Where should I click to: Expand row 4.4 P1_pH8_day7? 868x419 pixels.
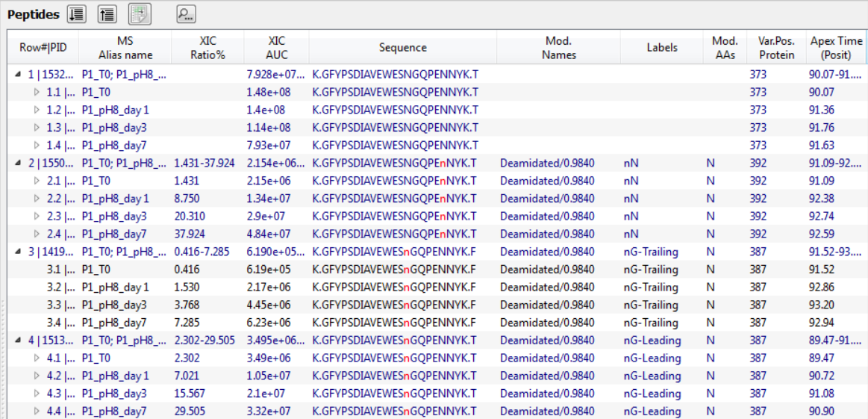point(37,412)
